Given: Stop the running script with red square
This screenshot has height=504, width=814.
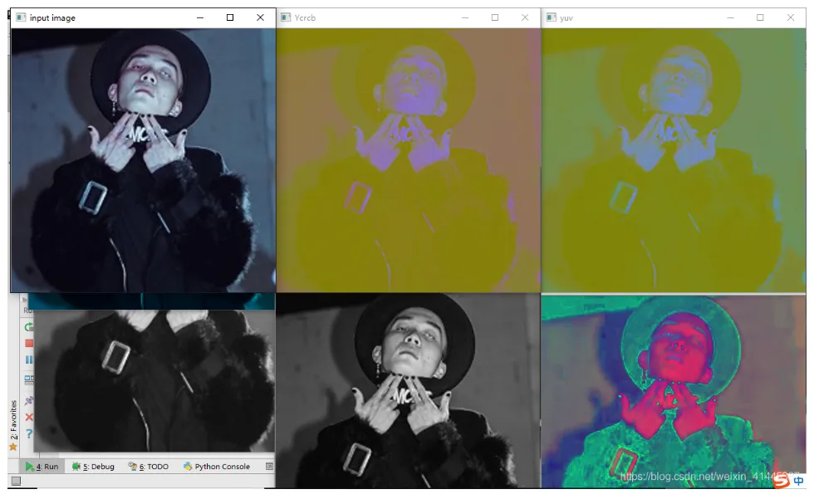Looking at the screenshot, I should 29,343.
